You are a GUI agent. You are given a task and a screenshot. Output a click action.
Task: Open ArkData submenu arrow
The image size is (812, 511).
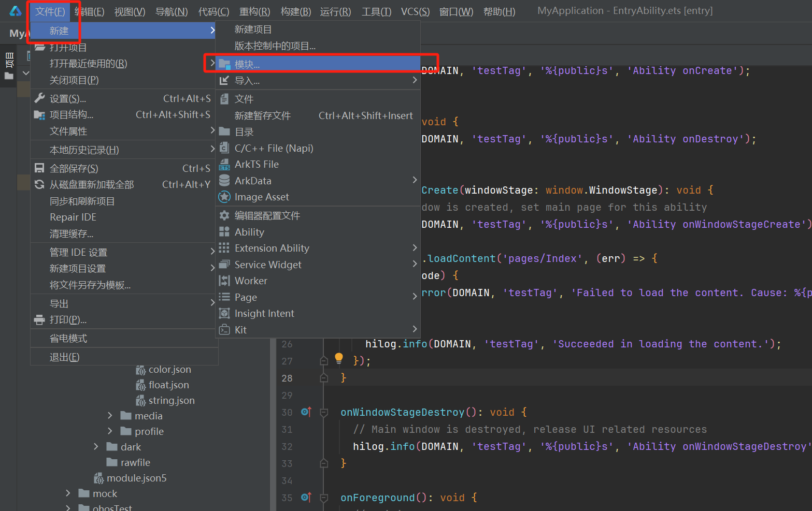415,180
